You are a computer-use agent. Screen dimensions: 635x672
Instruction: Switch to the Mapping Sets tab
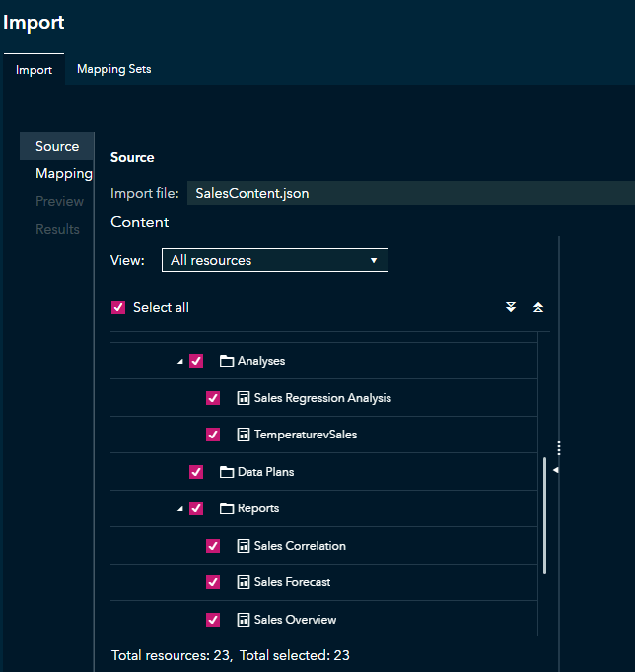(x=113, y=69)
